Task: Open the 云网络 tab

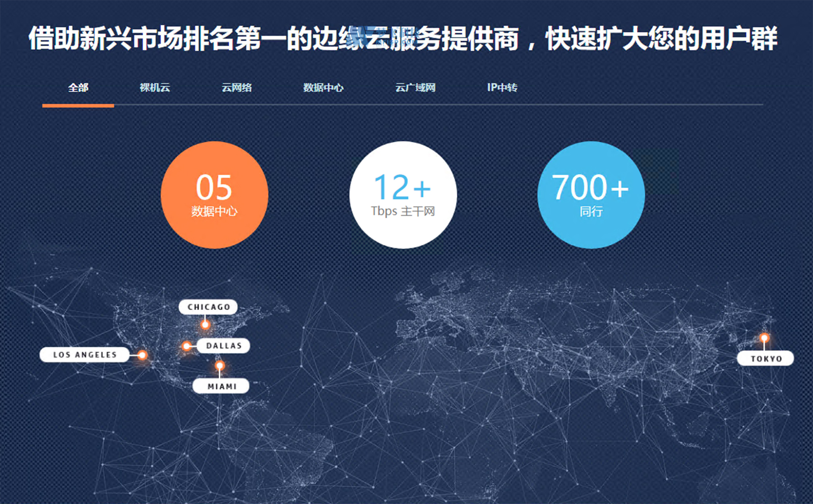Action: 237,87
